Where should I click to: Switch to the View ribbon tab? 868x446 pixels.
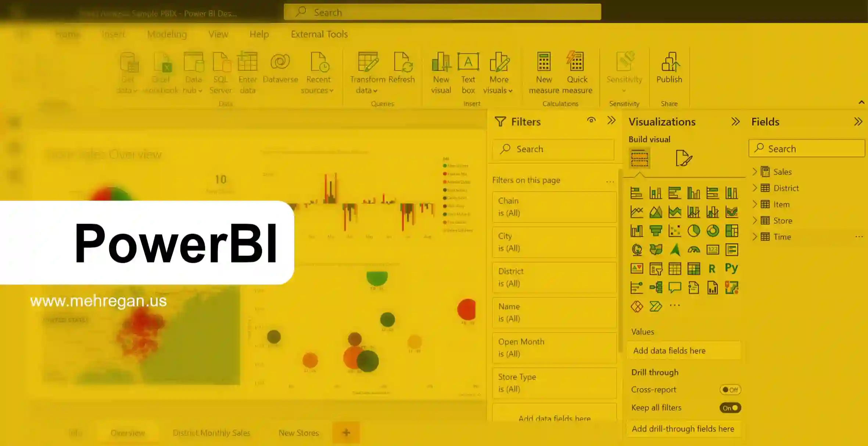219,34
